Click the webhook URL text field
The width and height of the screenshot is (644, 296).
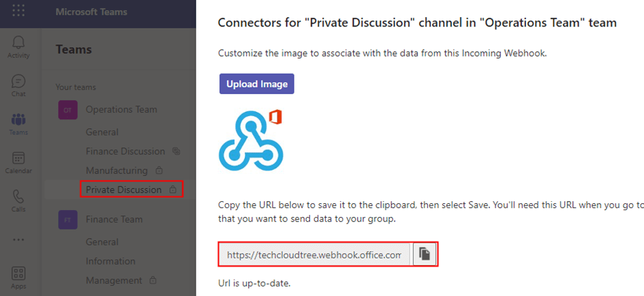[314, 254]
